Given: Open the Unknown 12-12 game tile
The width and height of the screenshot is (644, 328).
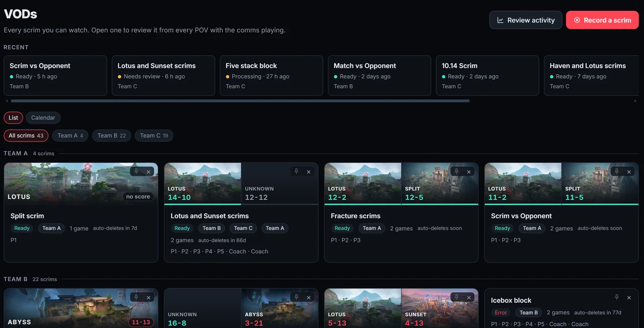Looking at the screenshot, I should pos(280,183).
